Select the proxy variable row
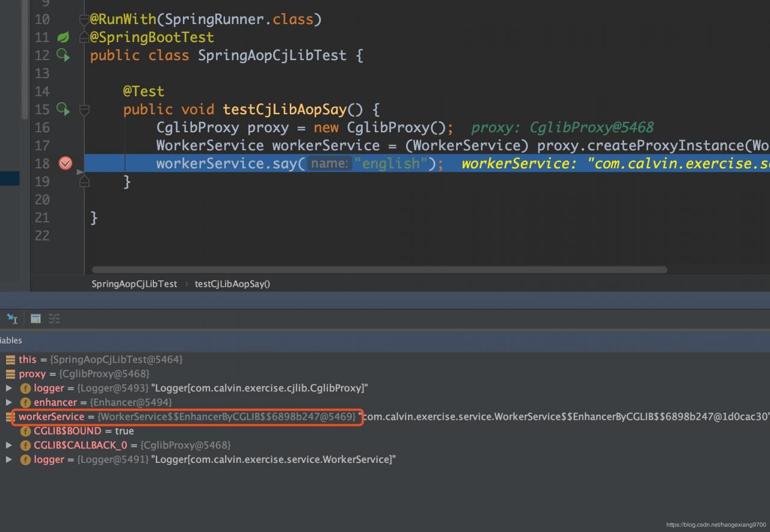The image size is (770, 532). [x=385, y=374]
